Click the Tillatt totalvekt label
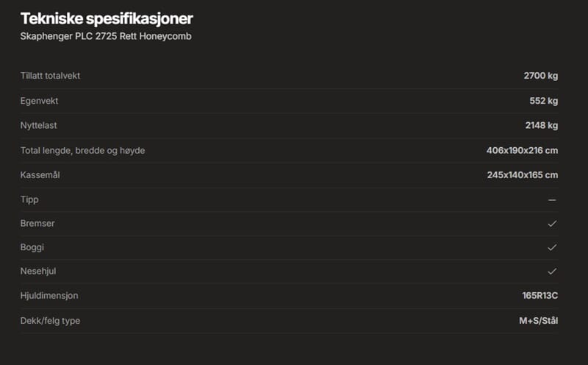Image resolution: width=588 pixels, height=365 pixels. coord(50,76)
